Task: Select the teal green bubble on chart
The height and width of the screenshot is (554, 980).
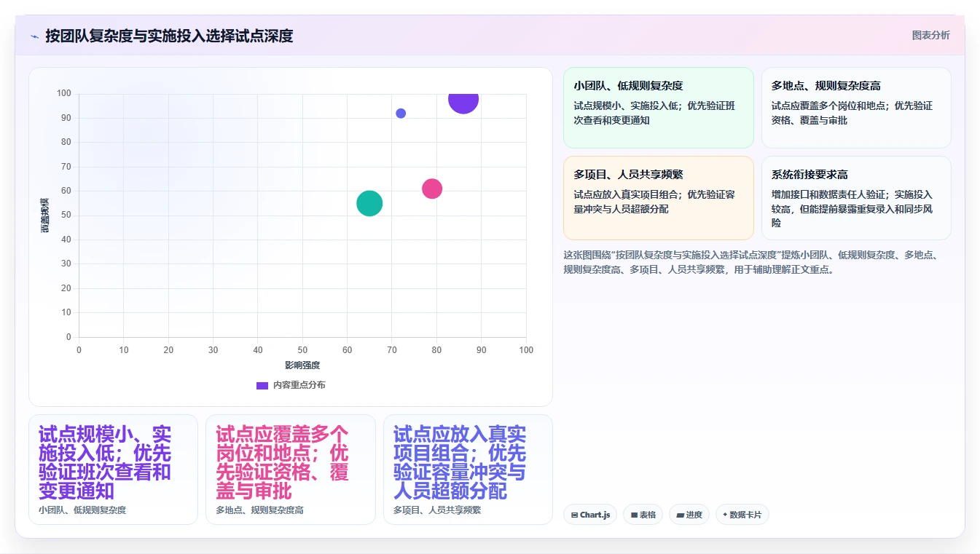Action: [369, 203]
